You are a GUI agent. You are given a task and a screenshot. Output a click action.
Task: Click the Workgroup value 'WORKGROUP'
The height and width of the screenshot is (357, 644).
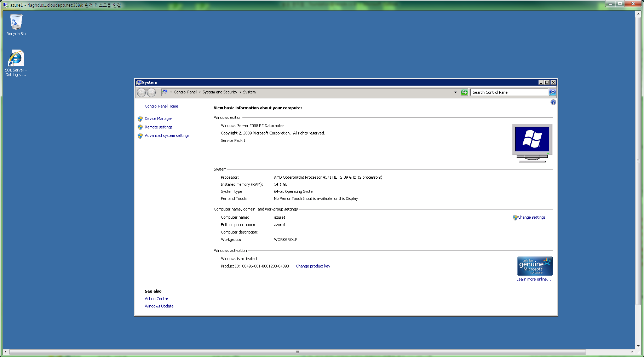[x=286, y=240]
